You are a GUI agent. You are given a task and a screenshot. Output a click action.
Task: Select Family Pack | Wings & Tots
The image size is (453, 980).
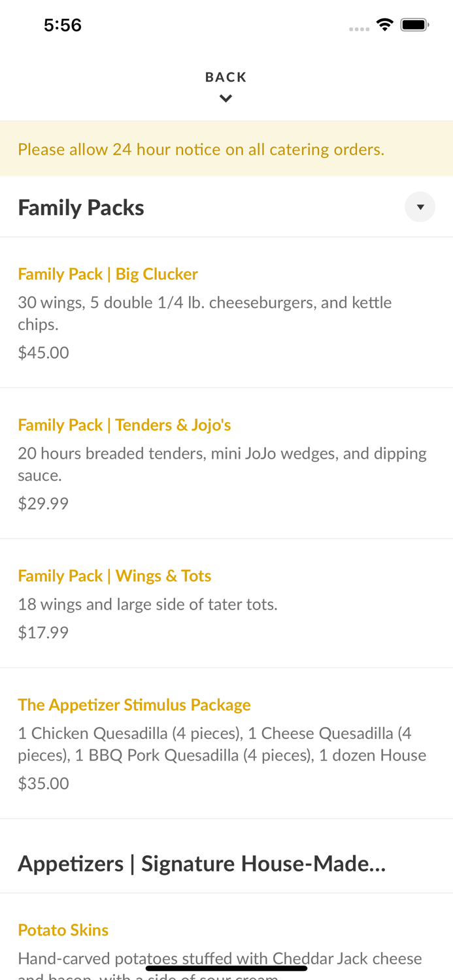(226, 603)
